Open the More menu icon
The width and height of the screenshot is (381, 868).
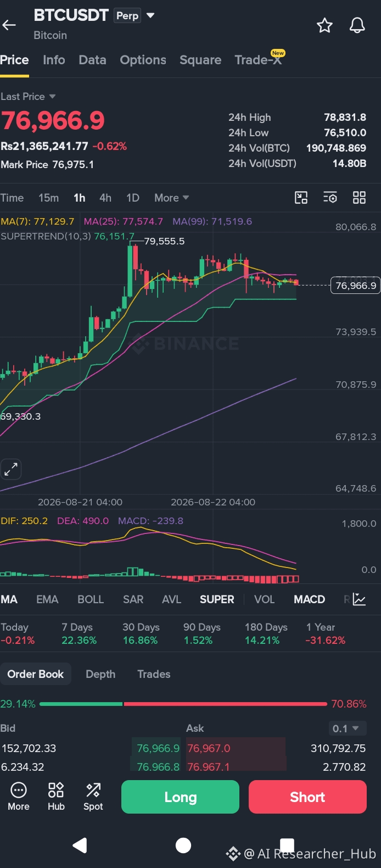click(x=19, y=796)
